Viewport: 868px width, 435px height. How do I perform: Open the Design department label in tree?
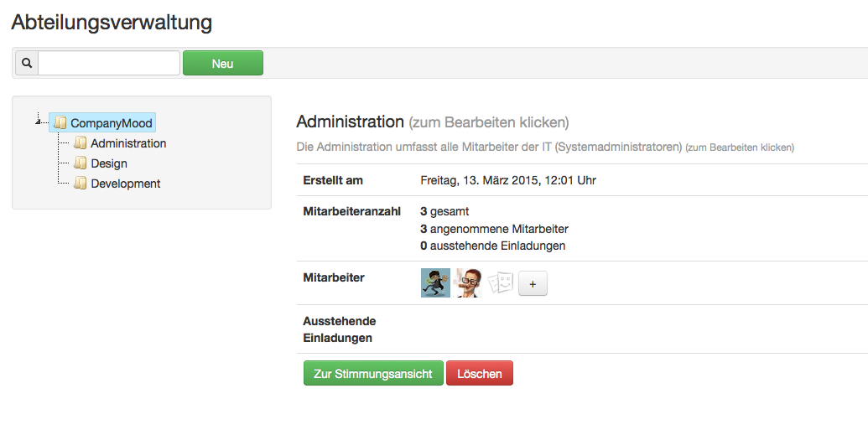109,163
